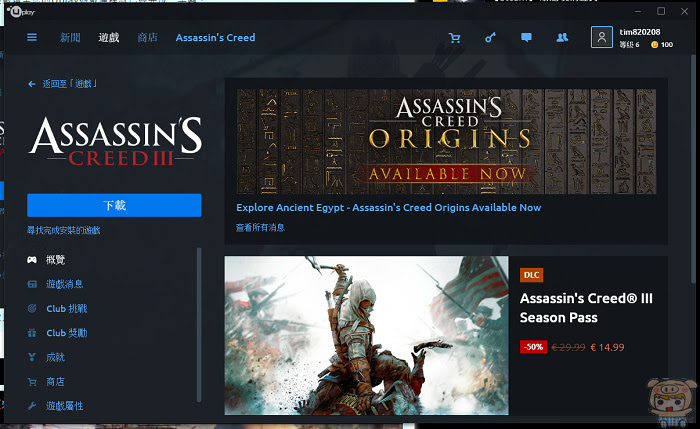Select 商店 in sidebar

point(55,382)
